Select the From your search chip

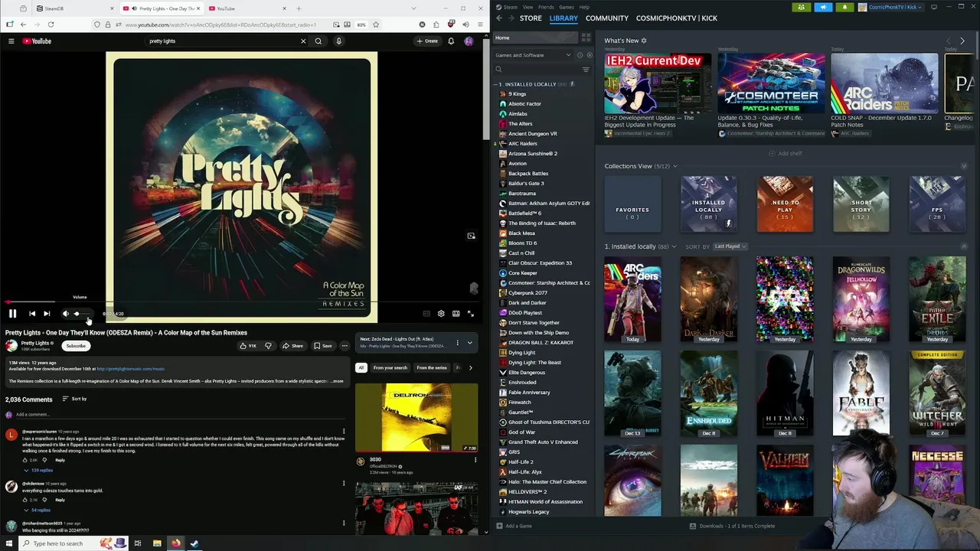(x=390, y=368)
